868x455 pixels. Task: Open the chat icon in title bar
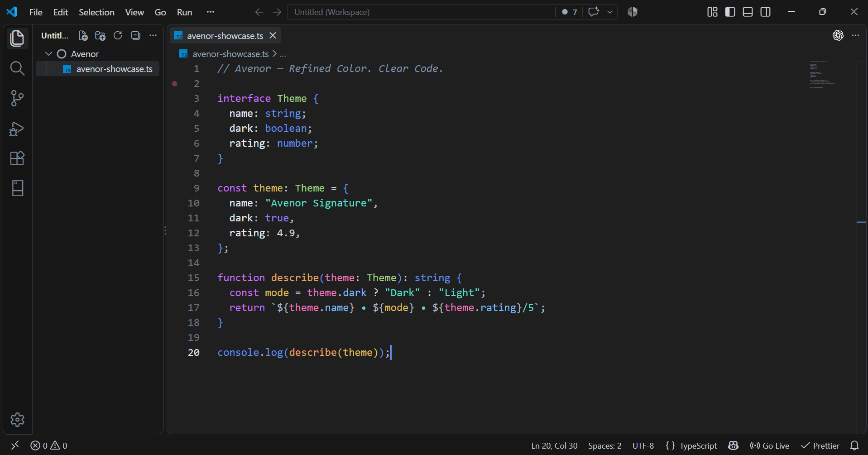pos(594,12)
